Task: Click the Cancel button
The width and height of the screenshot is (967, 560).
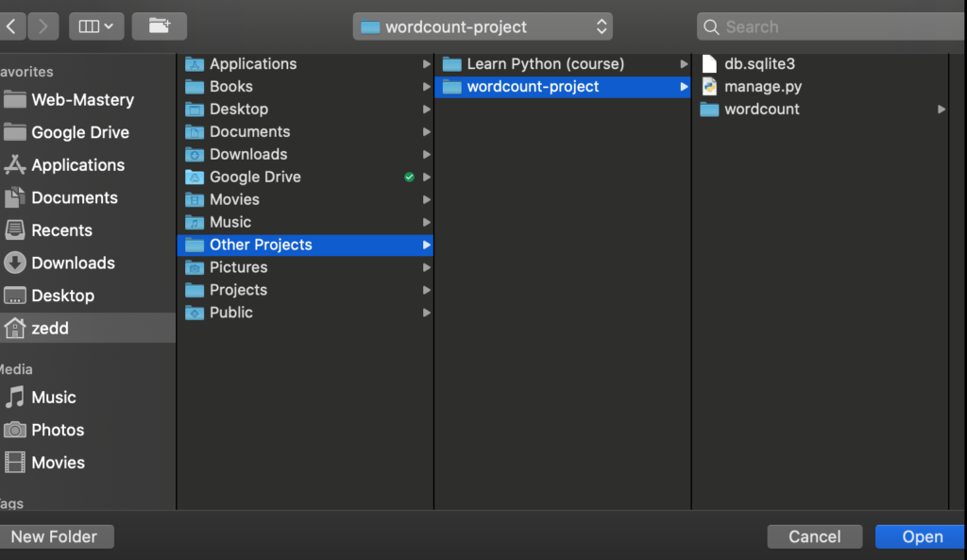Action: (815, 536)
